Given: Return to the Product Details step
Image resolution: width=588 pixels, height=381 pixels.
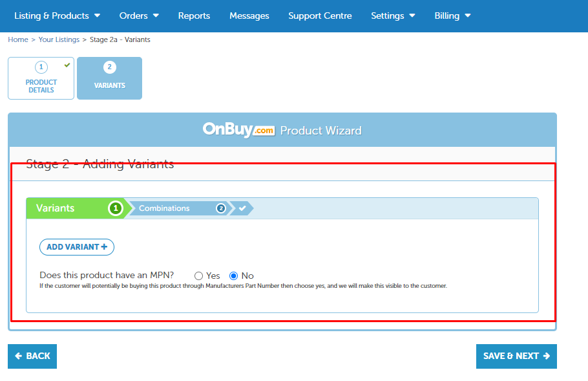Looking at the screenshot, I should (41, 78).
